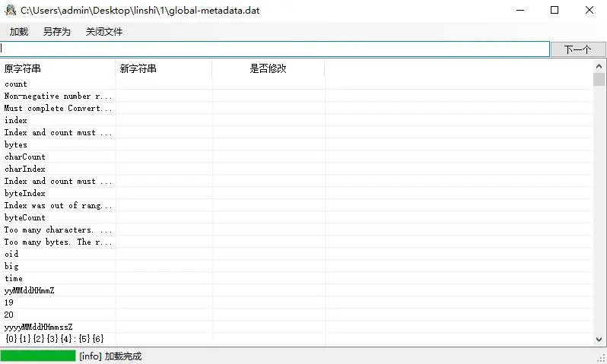Focus the search text input field
This screenshot has width=607, height=364.
pos(275,49)
